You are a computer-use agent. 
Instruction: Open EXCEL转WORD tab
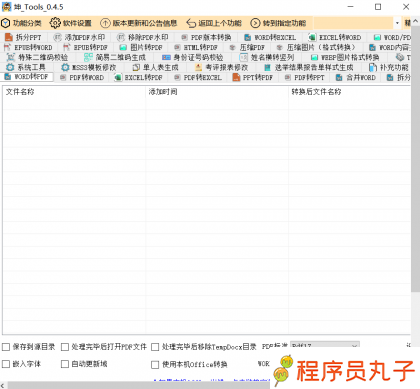pyautogui.click(x=335, y=37)
